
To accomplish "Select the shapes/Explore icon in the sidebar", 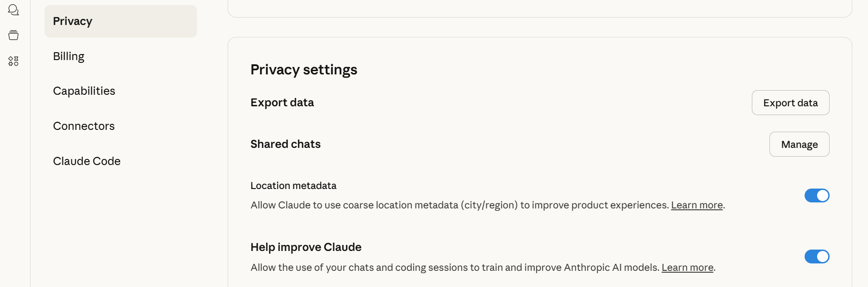I will pos(13,61).
